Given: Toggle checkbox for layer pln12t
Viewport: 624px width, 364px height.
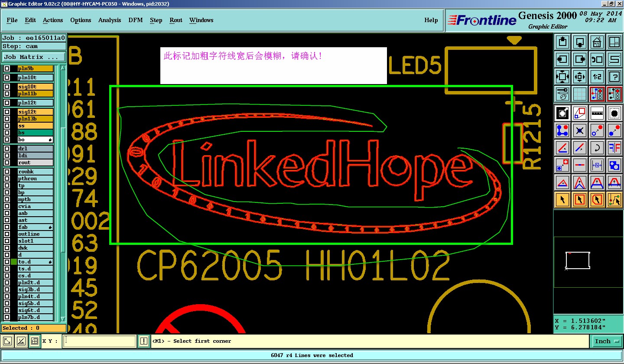Looking at the screenshot, I should [7, 103].
